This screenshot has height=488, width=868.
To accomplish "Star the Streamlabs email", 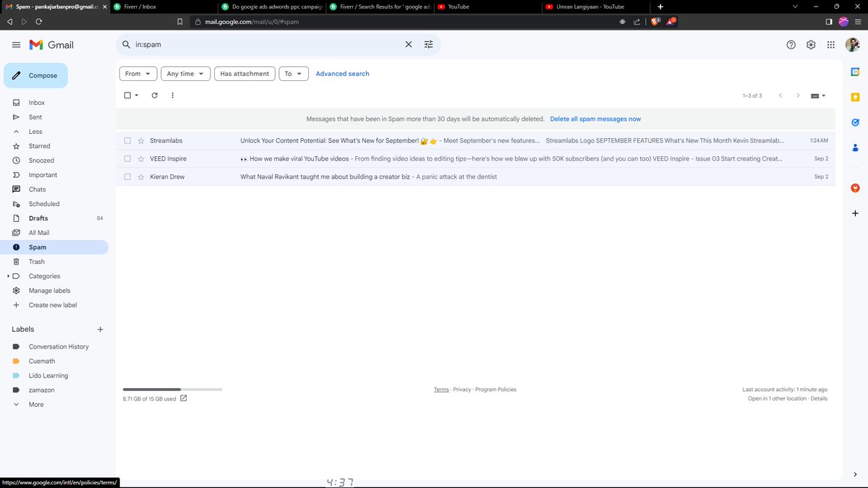I will (141, 140).
